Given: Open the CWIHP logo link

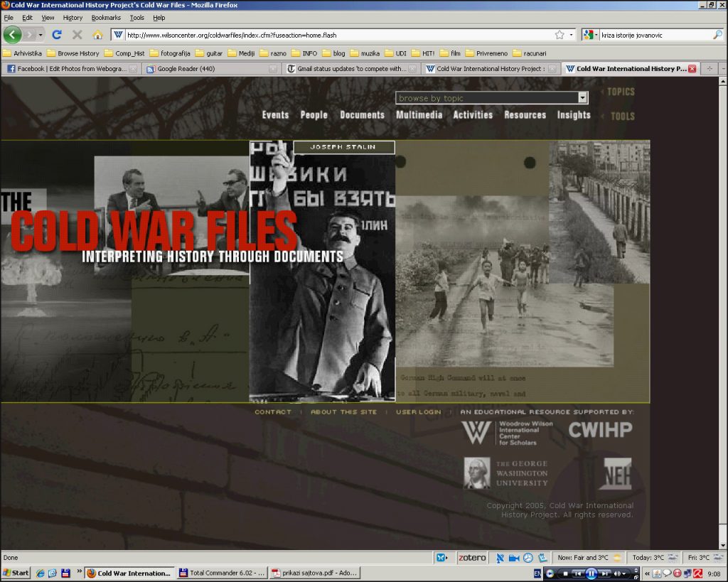Looking at the screenshot, I should pos(600,430).
